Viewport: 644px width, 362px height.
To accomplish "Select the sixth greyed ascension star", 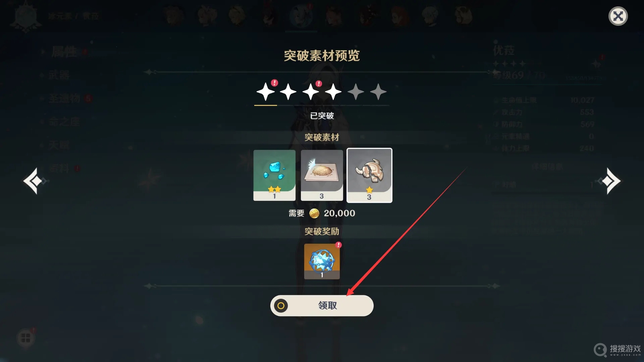I will point(378,92).
